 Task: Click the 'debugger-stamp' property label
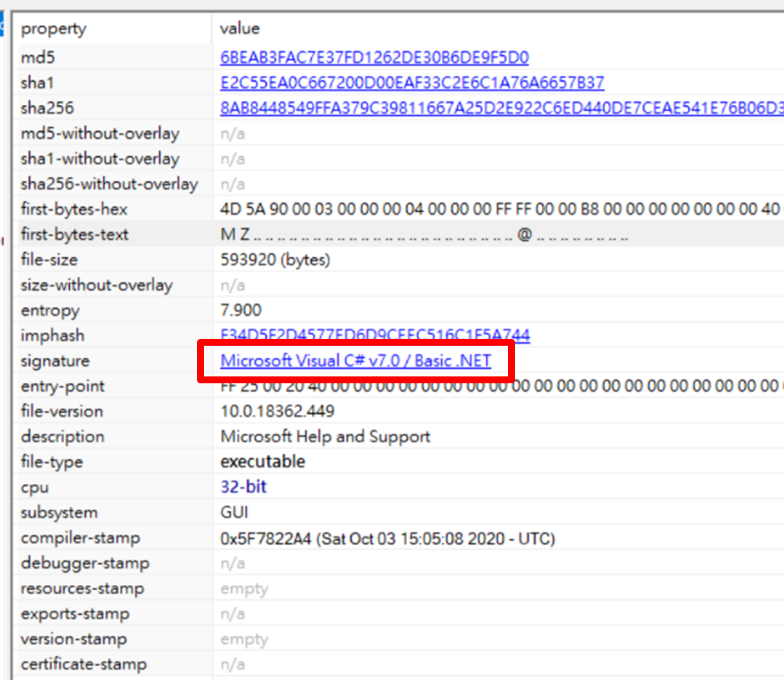pyautogui.click(x=85, y=563)
